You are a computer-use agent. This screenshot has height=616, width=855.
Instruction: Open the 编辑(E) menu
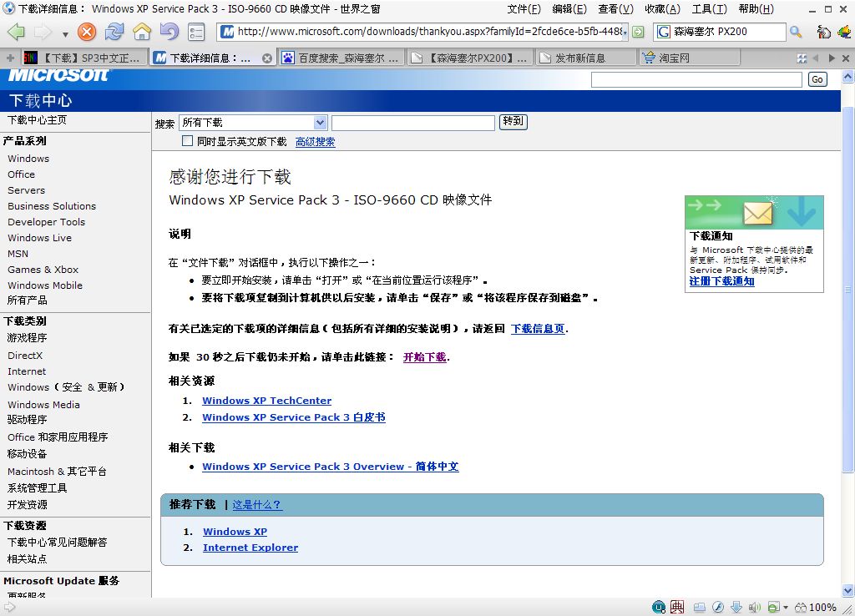coord(569,8)
